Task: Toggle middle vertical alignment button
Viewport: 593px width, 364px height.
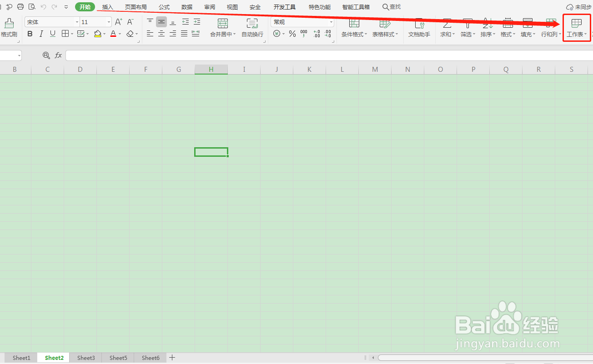Action: click(161, 22)
